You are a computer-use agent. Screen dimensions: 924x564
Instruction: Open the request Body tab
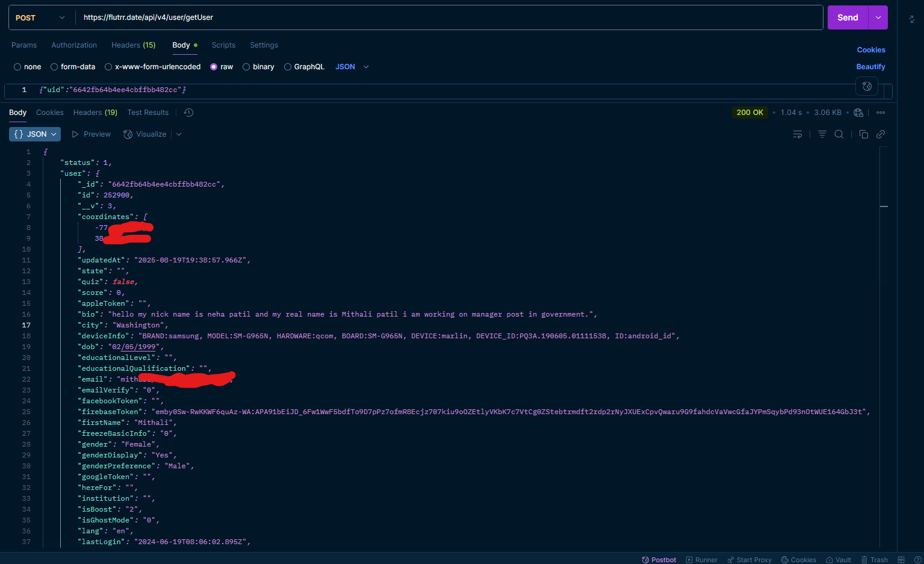point(185,45)
